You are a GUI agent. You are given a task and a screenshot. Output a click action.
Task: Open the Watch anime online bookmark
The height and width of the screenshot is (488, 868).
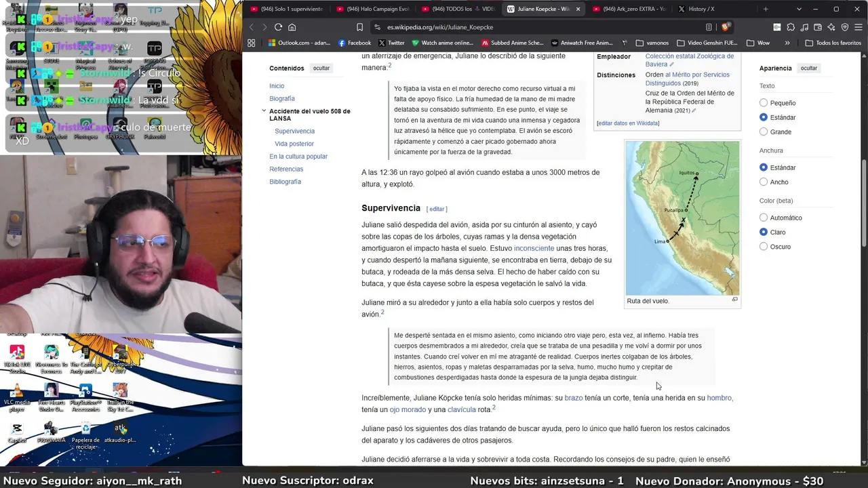[442, 43]
